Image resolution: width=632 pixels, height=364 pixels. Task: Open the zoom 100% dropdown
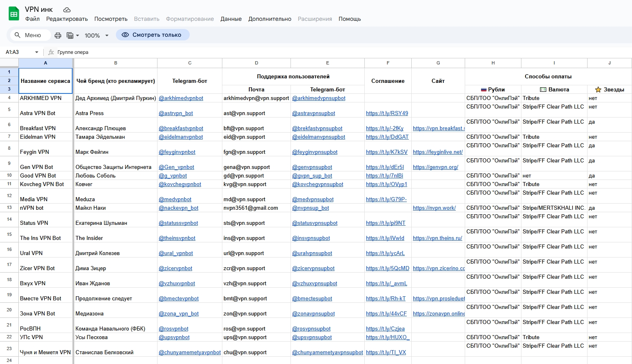[x=96, y=36]
